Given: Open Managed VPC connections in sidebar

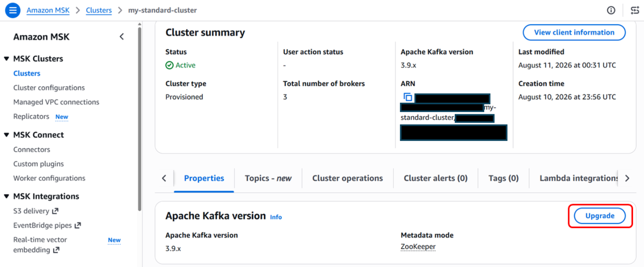Looking at the screenshot, I should 56,102.
